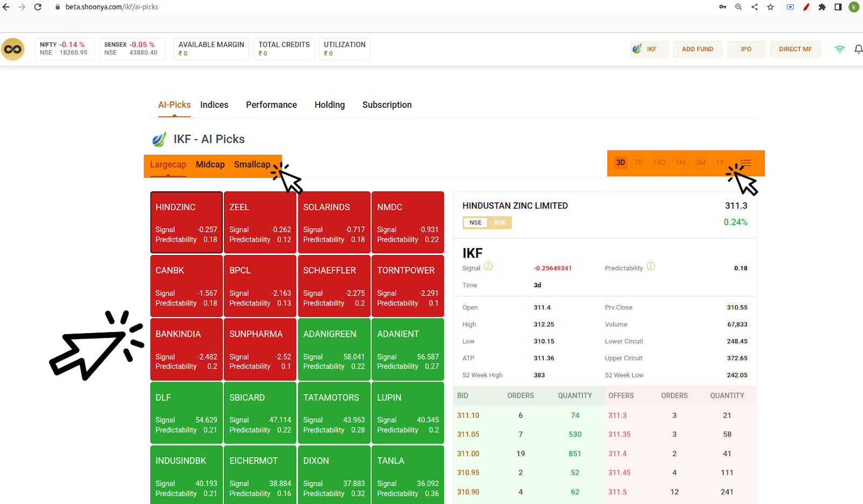
Task: Reload the page with the refresh icon
Action: click(x=38, y=7)
